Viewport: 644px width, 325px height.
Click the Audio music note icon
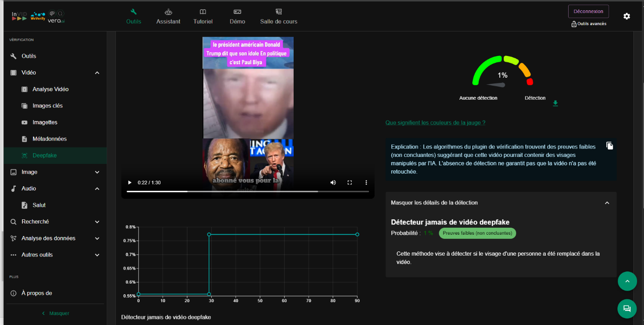pyautogui.click(x=13, y=189)
